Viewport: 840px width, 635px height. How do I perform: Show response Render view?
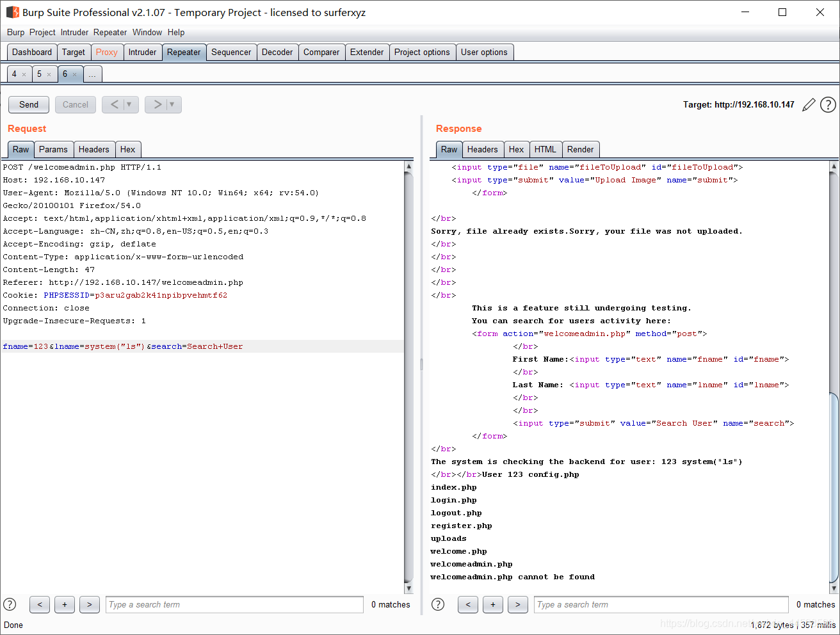coord(581,149)
